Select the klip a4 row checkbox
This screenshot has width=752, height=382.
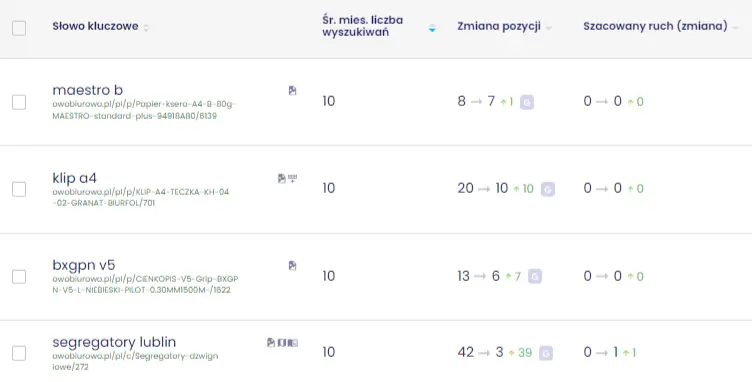coord(19,189)
